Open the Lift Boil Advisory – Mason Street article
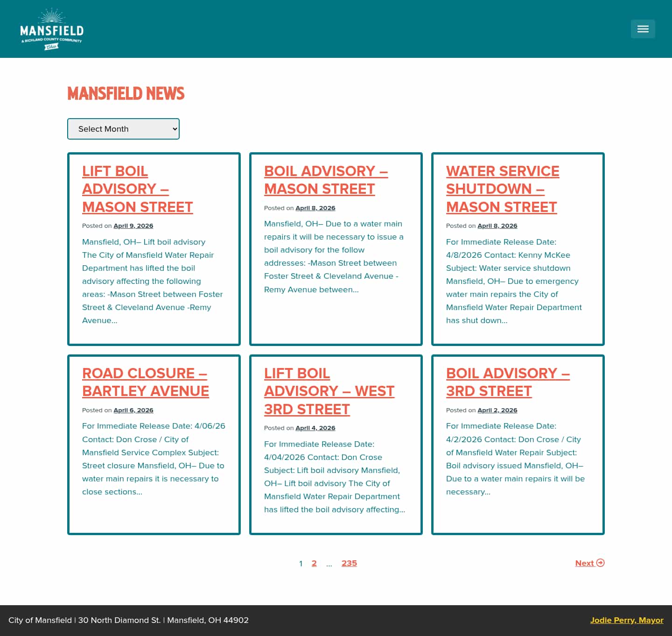This screenshot has width=672, height=636. tap(137, 189)
